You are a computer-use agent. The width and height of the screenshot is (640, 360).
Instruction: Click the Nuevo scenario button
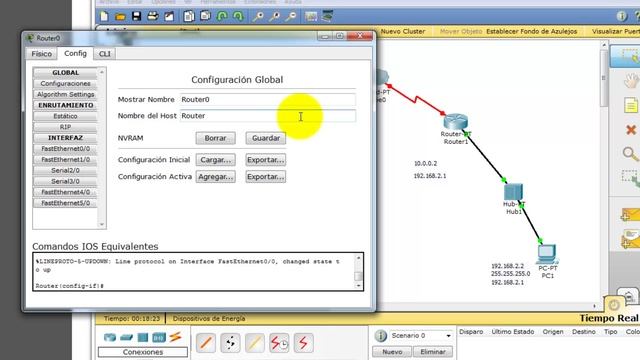pos(392,351)
